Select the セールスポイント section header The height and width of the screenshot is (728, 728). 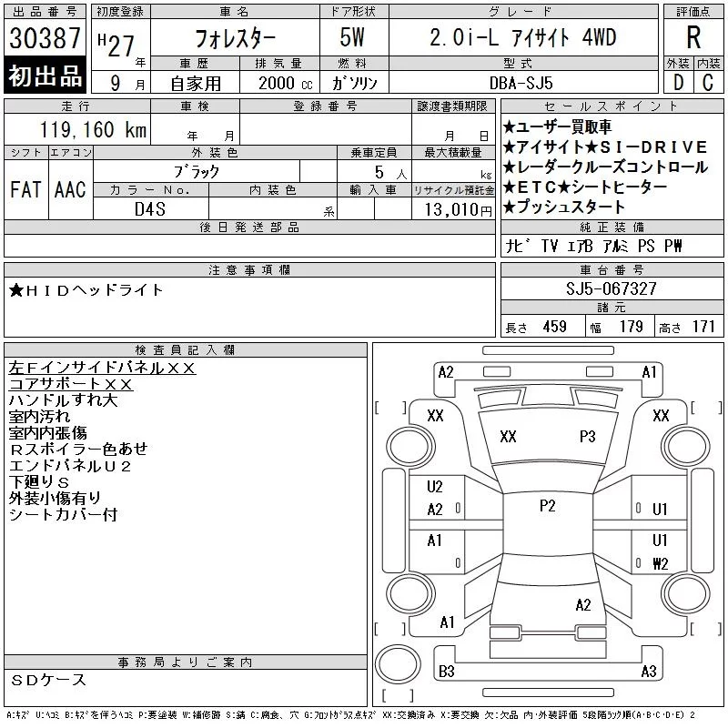coord(612,106)
